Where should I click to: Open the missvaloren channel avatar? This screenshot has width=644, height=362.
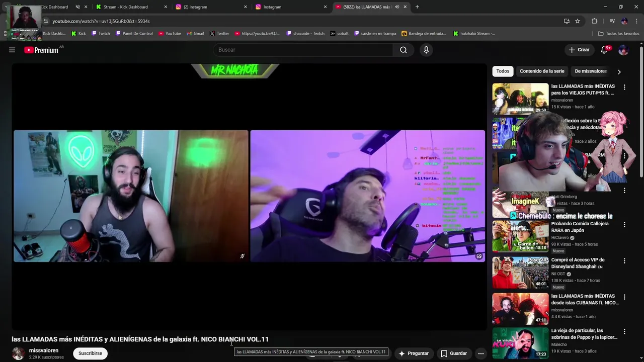click(x=18, y=353)
